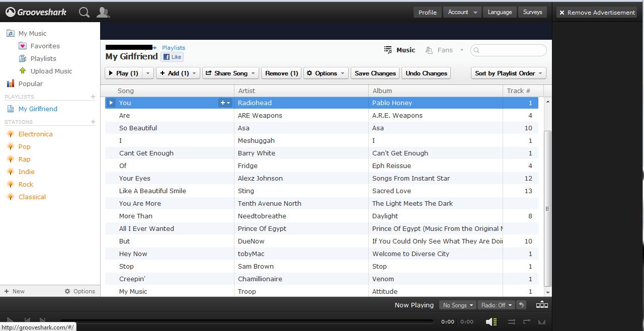
Task: Click the playback seek bar
Action: point(247,321)
